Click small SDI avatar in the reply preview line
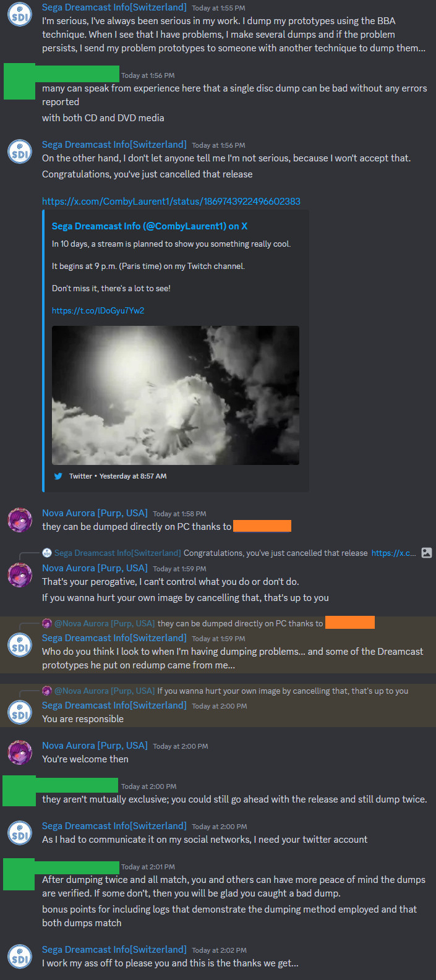 point(47,553)
